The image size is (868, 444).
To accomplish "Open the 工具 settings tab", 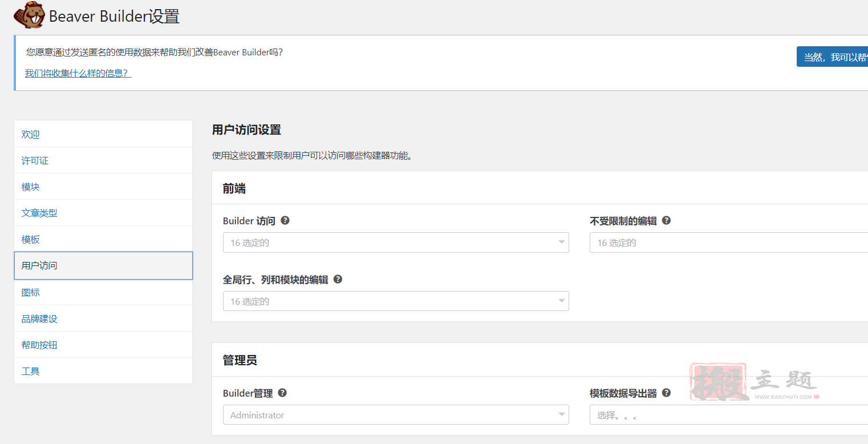I will coord(103,371).
